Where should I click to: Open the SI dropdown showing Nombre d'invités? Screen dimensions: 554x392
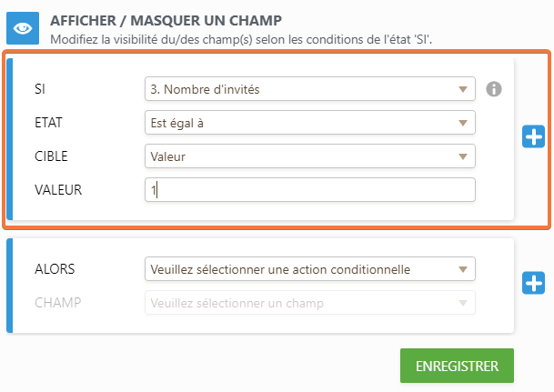click(309, 89)
